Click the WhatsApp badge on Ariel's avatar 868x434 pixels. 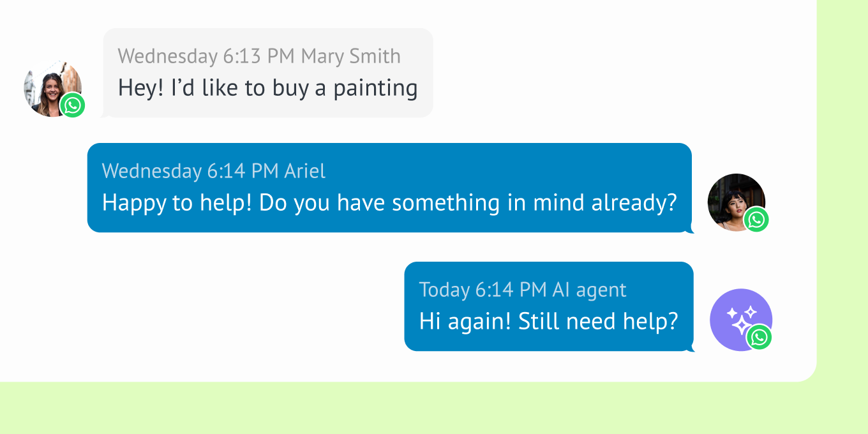[x=756, y=220]
